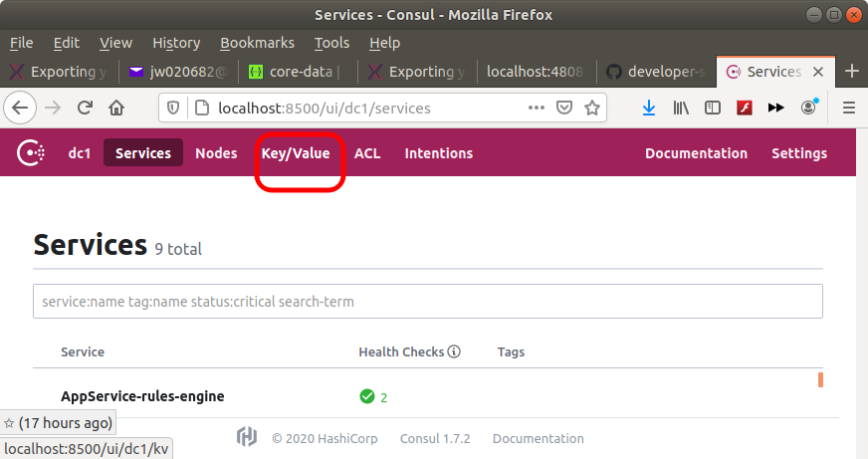The image size is (868, 459).
Task: Open the Firefox home page
Action: [x=116, y=108]
